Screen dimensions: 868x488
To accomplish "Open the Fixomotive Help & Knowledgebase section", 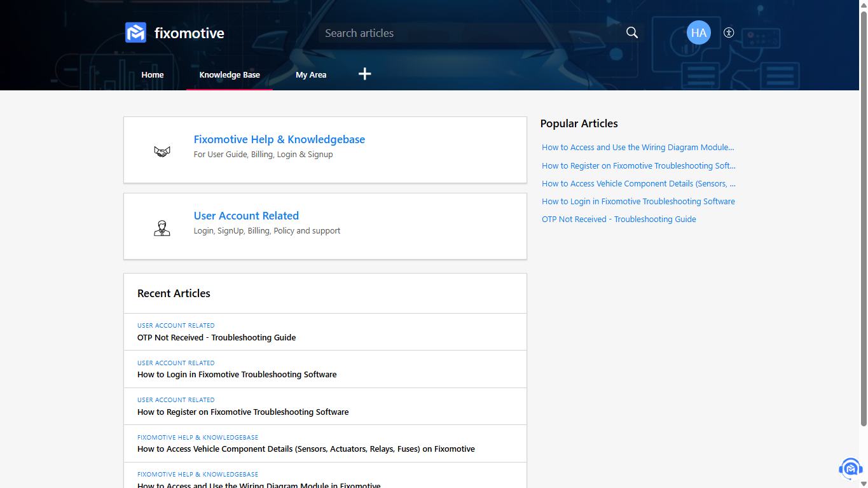I will tap(279, 139).
